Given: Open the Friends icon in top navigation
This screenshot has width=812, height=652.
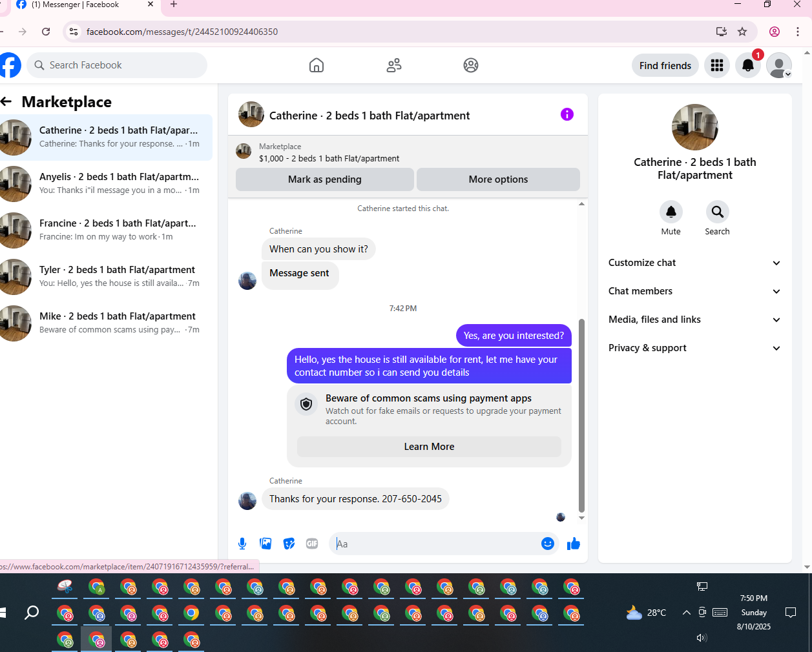Looking at the screenshot, I should 394,65.
